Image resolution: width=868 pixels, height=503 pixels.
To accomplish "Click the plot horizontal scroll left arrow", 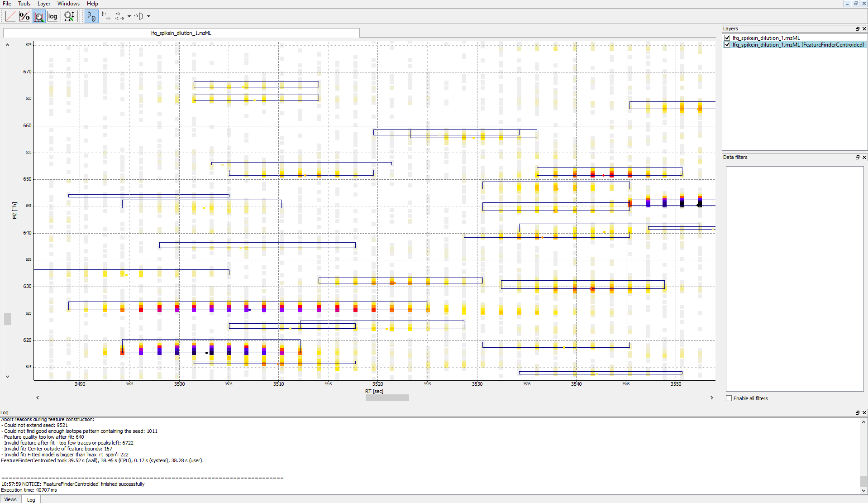I will [38, 398].
